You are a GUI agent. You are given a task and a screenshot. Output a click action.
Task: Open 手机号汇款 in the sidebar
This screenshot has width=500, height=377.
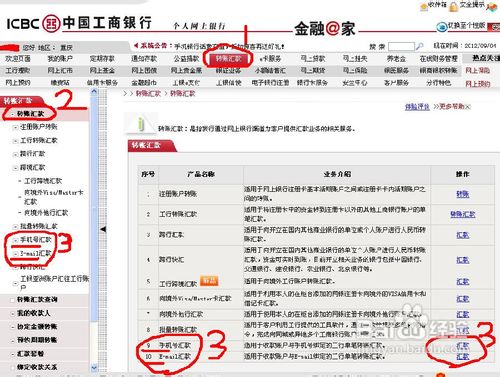click(36, 240)
